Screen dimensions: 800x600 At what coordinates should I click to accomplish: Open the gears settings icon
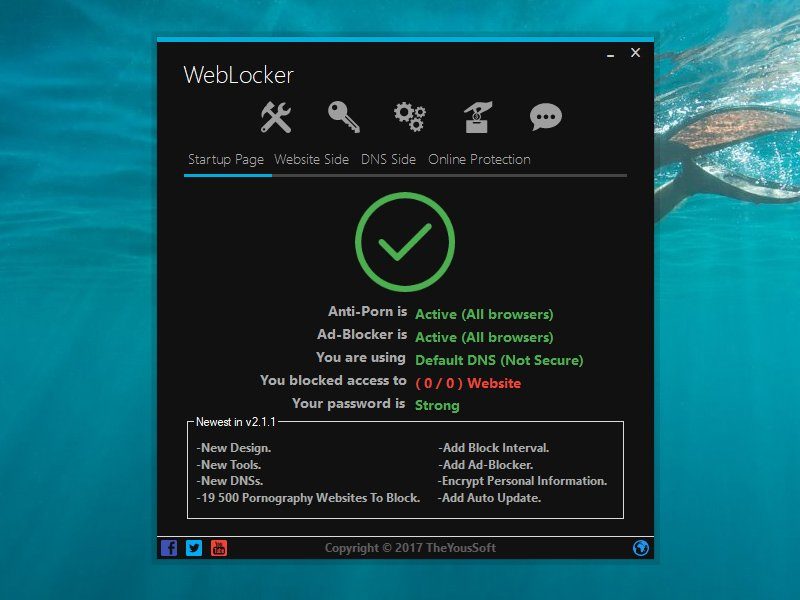pyautogui.click(x=409, y=117)
